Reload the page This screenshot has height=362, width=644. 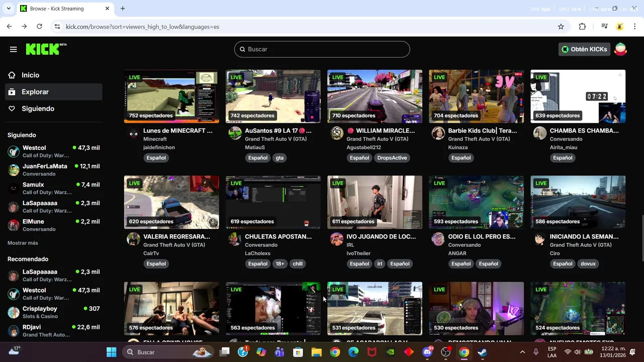pyautogui.click(x=39, y=27)
